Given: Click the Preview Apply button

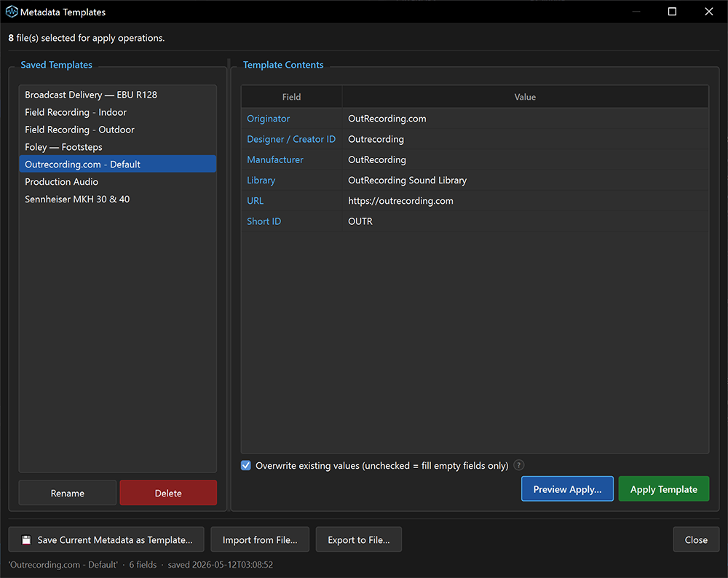Looking at the screenshot, I should pos(567,489).
